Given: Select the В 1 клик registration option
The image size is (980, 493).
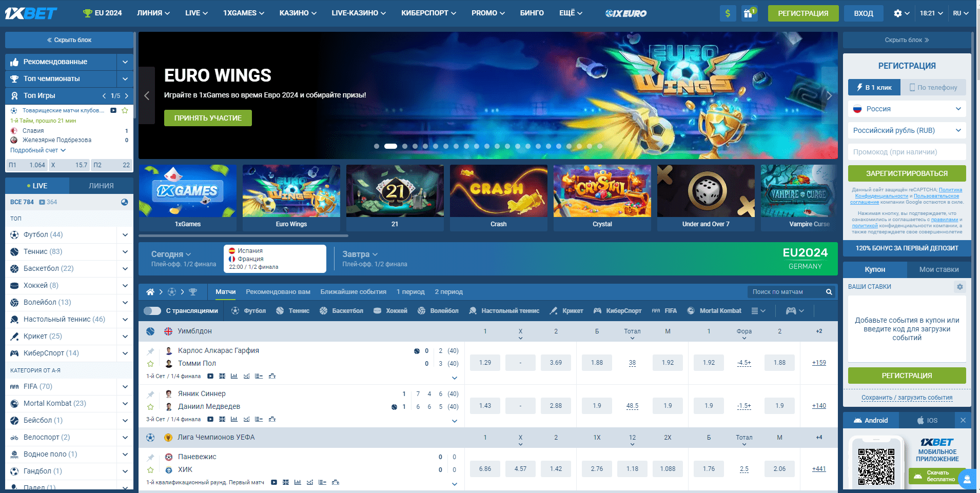Looking at the screenshot, I should pos(874,87).
